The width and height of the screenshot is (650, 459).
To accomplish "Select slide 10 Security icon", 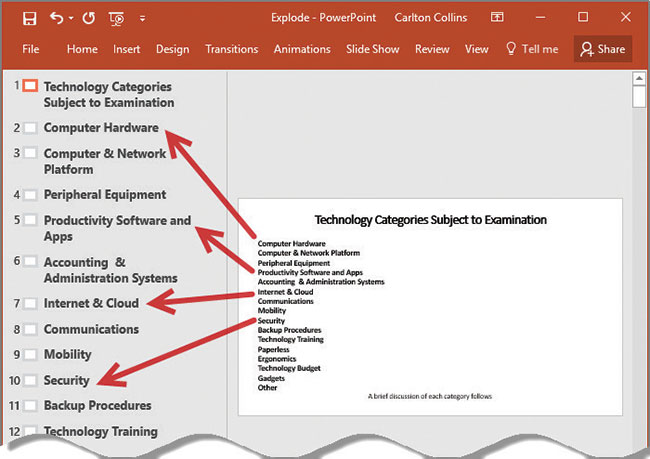I will coord(30,380).
